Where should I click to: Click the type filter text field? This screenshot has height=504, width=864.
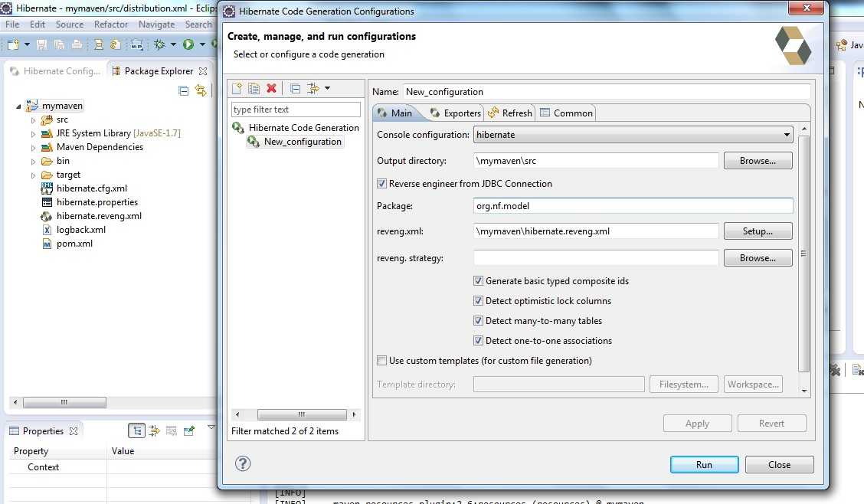click(296, 109)
